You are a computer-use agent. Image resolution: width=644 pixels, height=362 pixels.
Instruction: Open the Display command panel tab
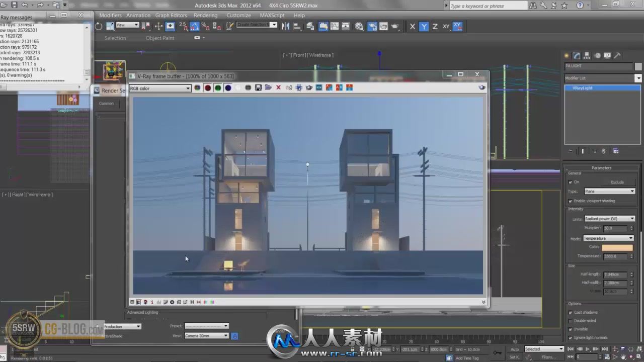pyautogui.click(x=607, y=56)
